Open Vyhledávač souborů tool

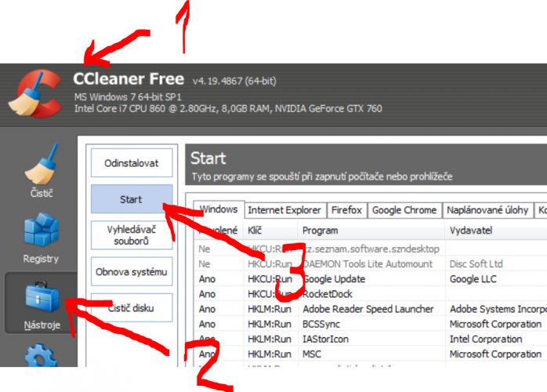click(132, 235)
